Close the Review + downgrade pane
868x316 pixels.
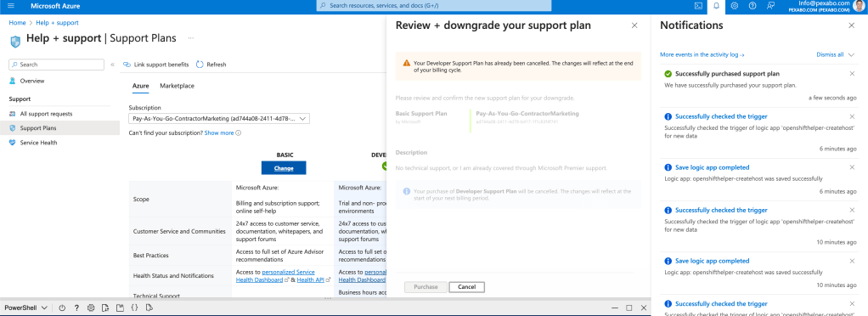[x=634, y=25]
